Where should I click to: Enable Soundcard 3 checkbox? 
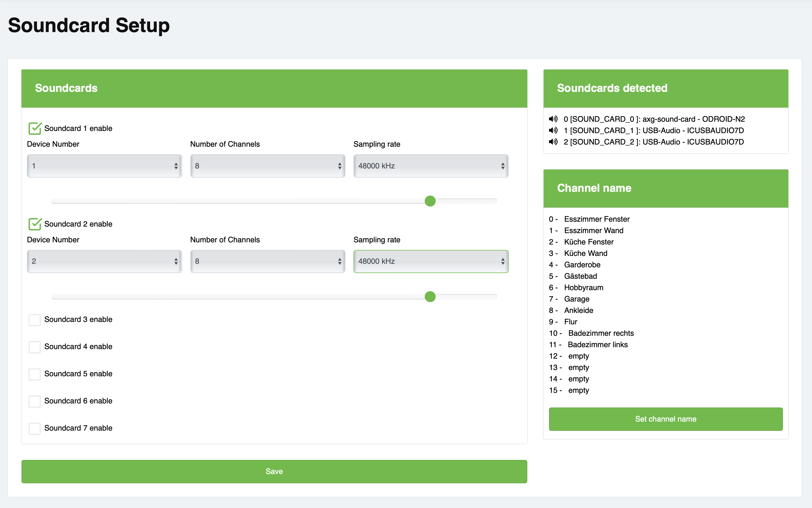pyautogui.click(x=35, y=320)
